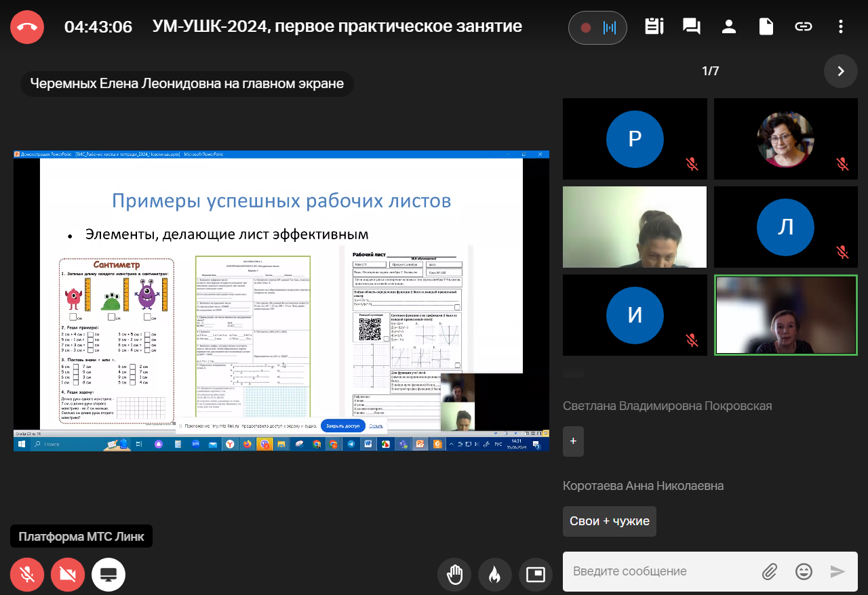Show the participants list icon
Screen dimensions: 868x595
[729, 27]
